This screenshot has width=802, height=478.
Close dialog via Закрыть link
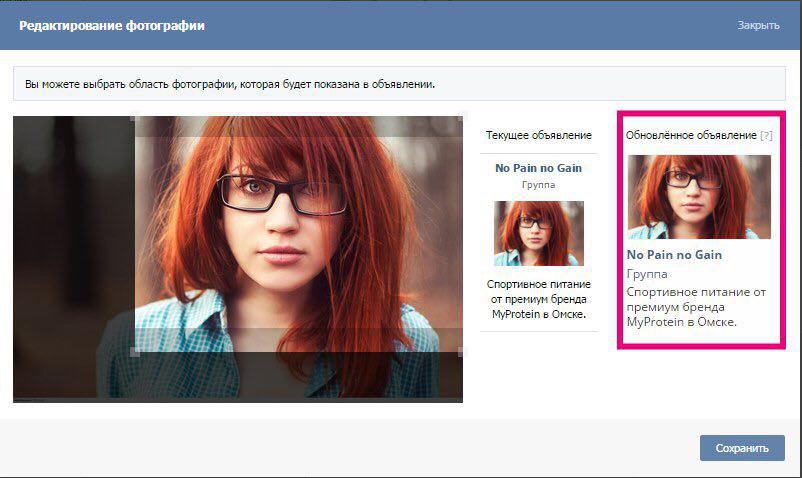coord(758,25)
